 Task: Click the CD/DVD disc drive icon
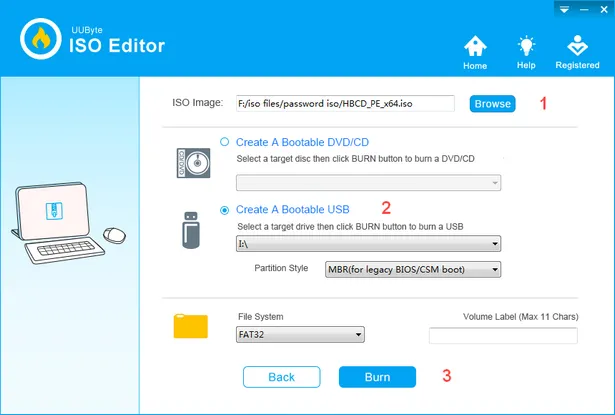point(193,163)
